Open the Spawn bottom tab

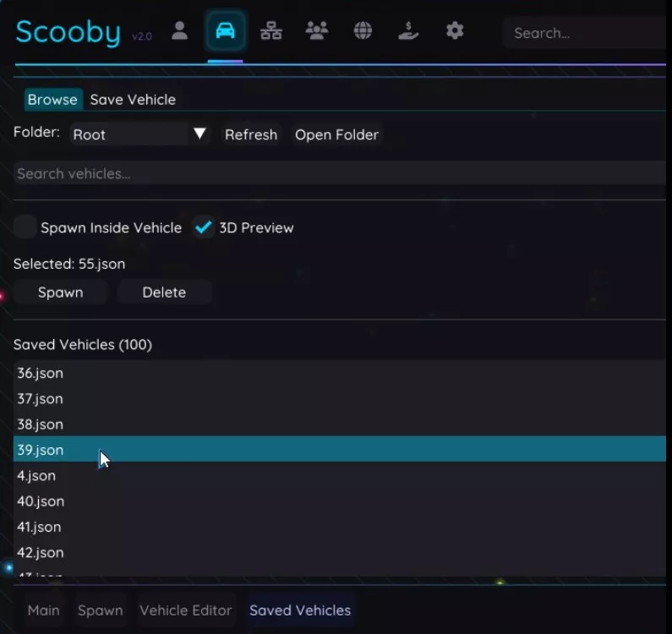[101, 610]
